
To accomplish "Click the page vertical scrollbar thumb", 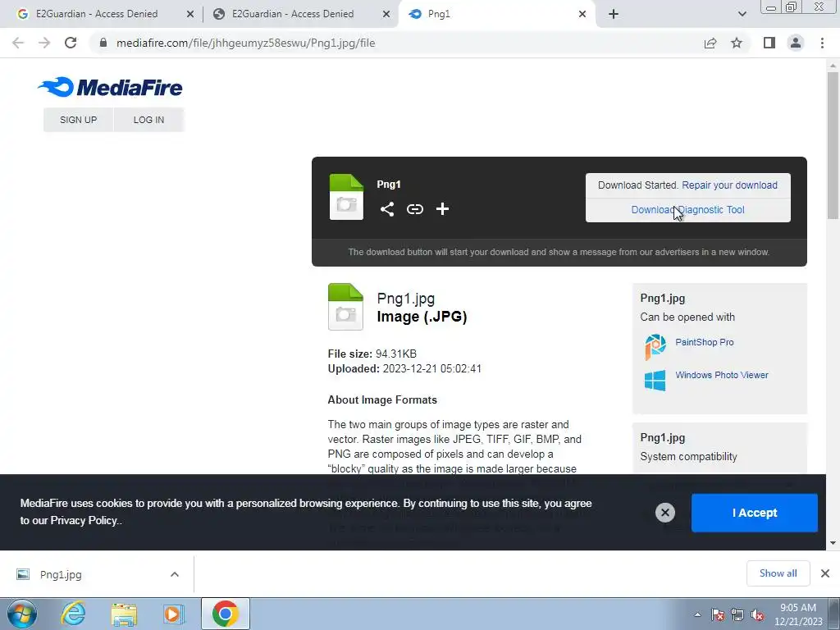I will [833, 146].
